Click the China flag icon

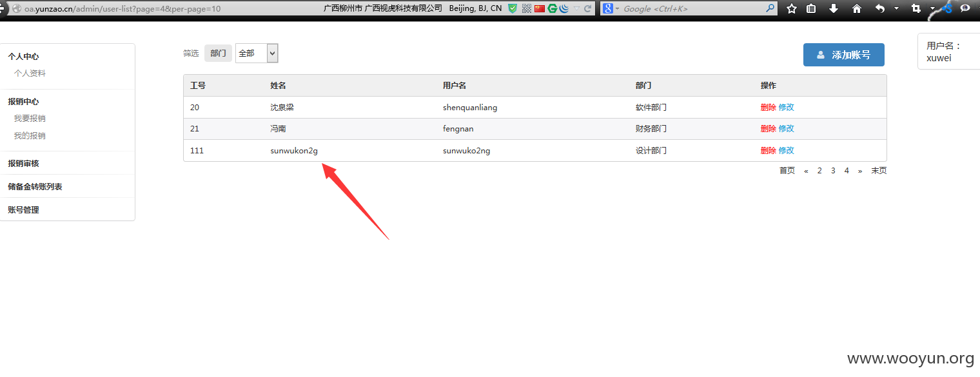(540, 8)
